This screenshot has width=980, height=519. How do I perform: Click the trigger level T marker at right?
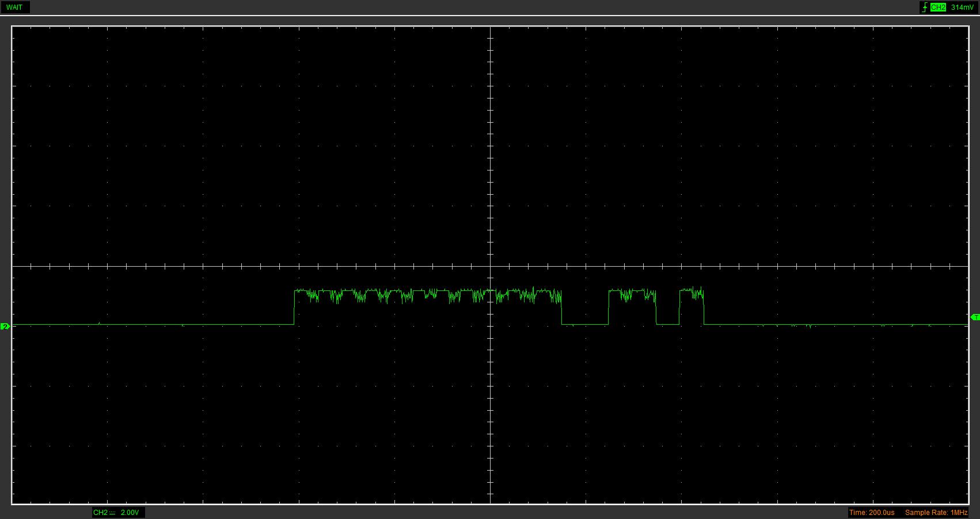click(x=975, y=317)
